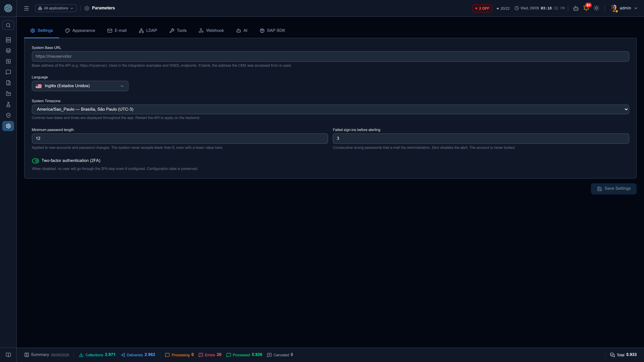
Task: Click the Total 5.933 counter
Action: coord(623,355)
